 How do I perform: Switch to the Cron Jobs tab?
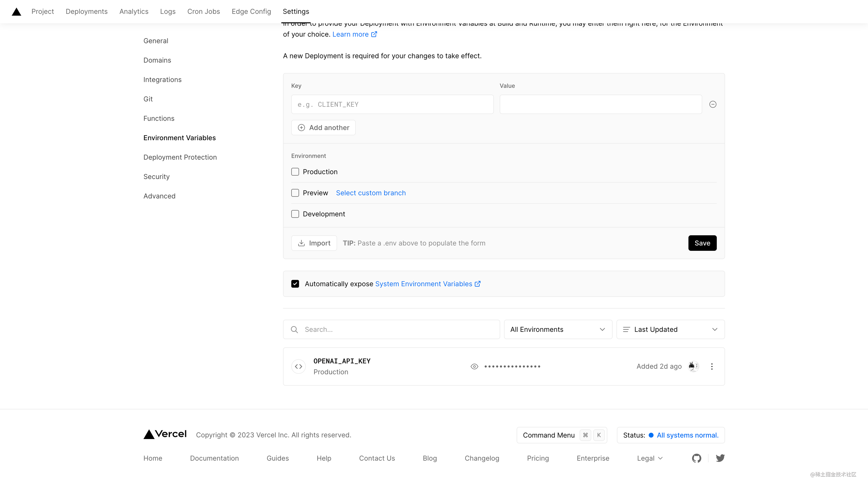tap(204, 11)
